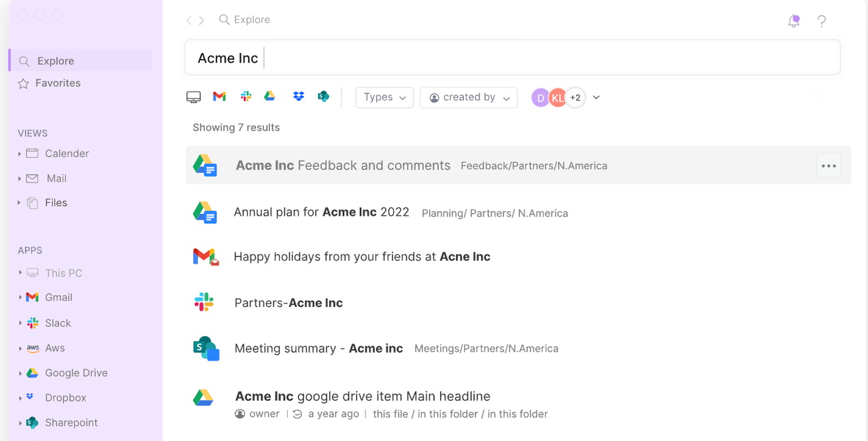Filter results by Dropbox icon
Image resolution: width=868 pixels, height=441 pixels.
[x=298, y=97]
